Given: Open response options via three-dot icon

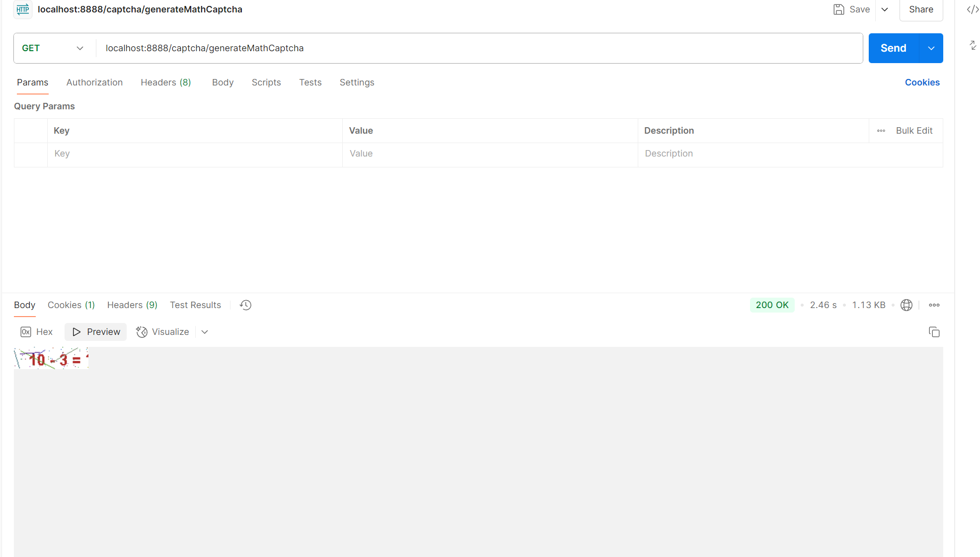Looking at the screenshot, I should pyautogui.click(x=935, y=305).
